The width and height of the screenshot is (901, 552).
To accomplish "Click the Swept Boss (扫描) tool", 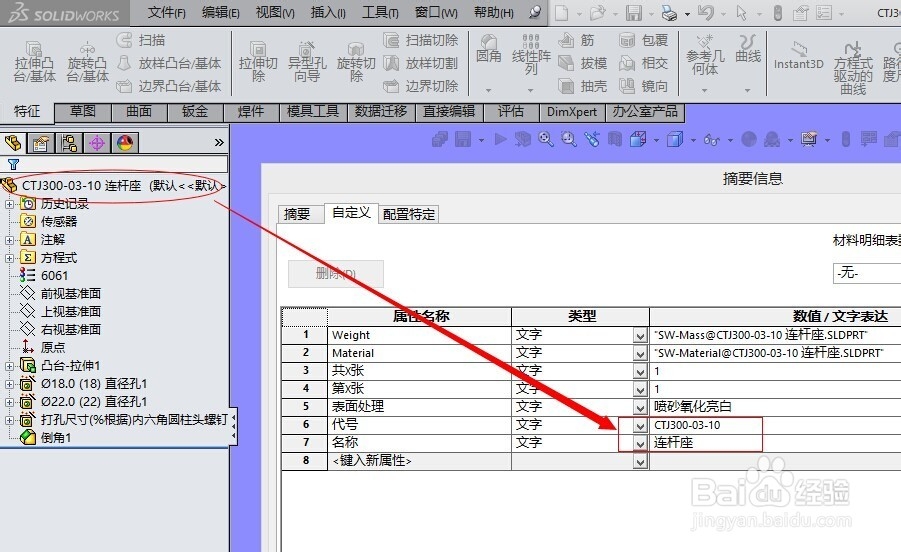I will click(x=141, y=40).
